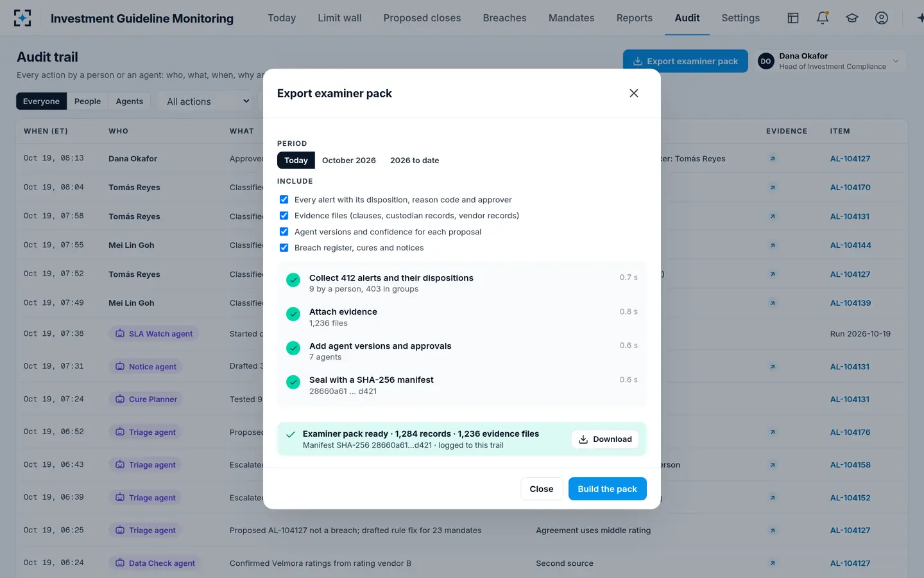Toggle the Evidence files checkbox
Image resolution: width=924 pixels, height=578 pixels.
pos(284,216)
